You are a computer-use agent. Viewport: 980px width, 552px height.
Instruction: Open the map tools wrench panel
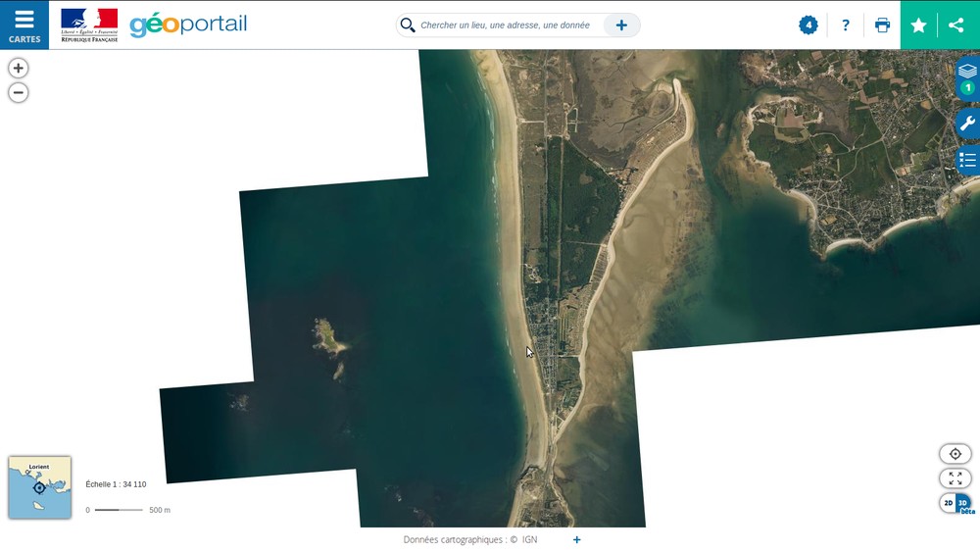(x=967, y=124)
